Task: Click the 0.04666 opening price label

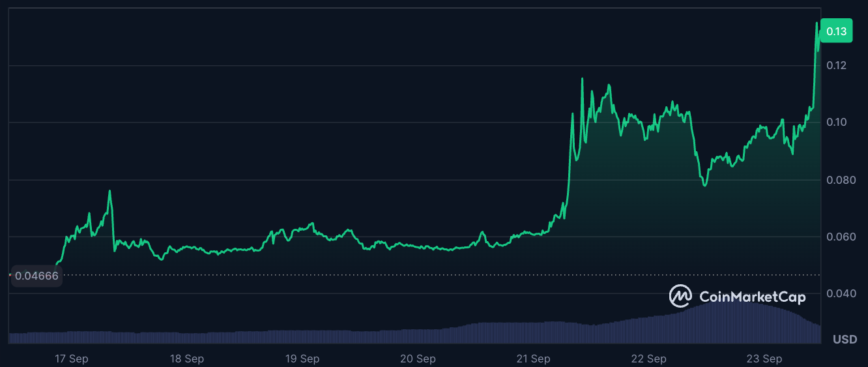Action: pos(36,276)
